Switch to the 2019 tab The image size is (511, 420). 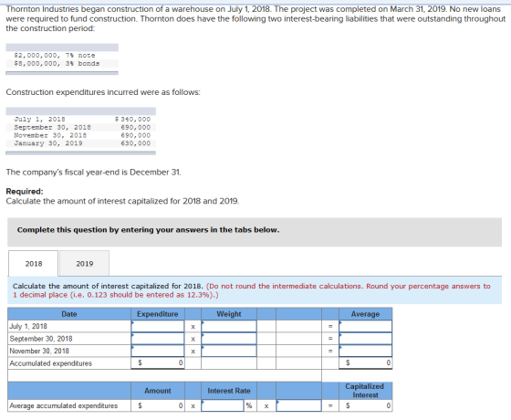84,264
